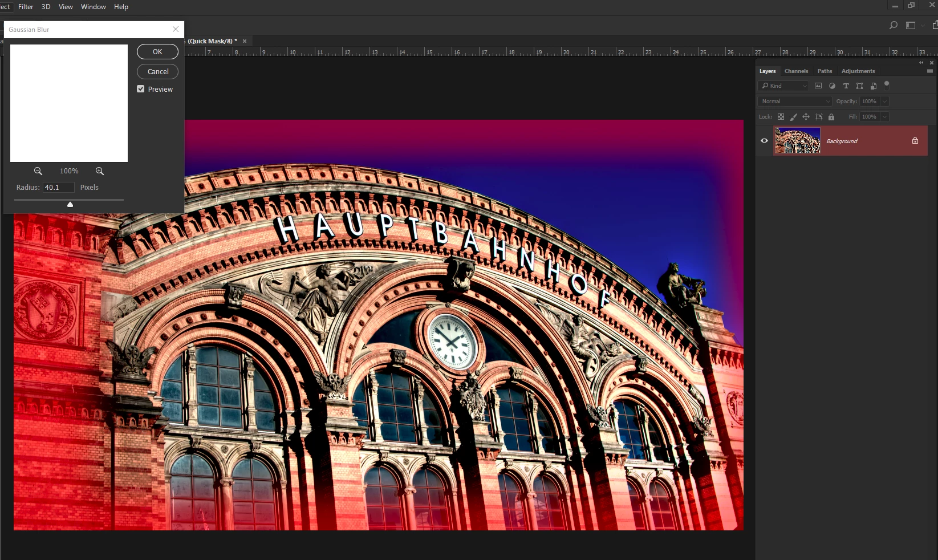
Task: Click the Radius slider handle
Action: tap(70, 204)
